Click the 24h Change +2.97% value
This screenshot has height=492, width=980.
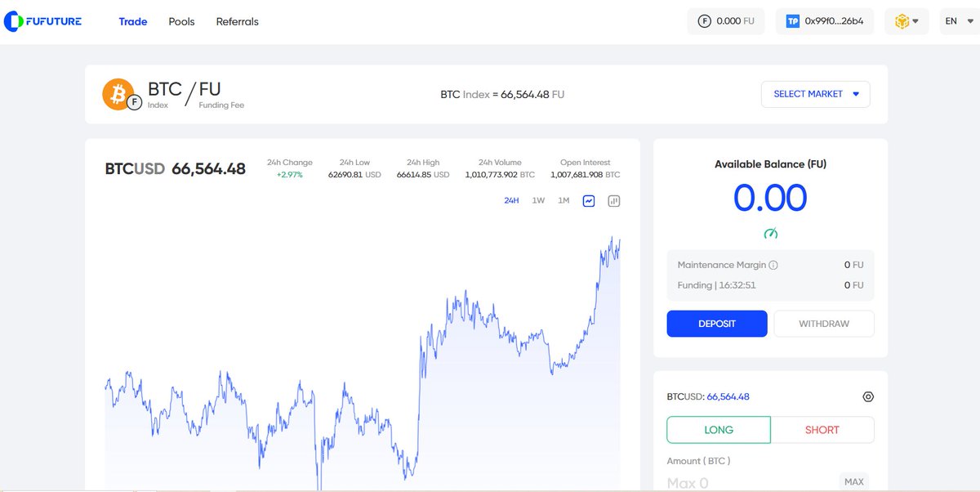pos(289,175)
